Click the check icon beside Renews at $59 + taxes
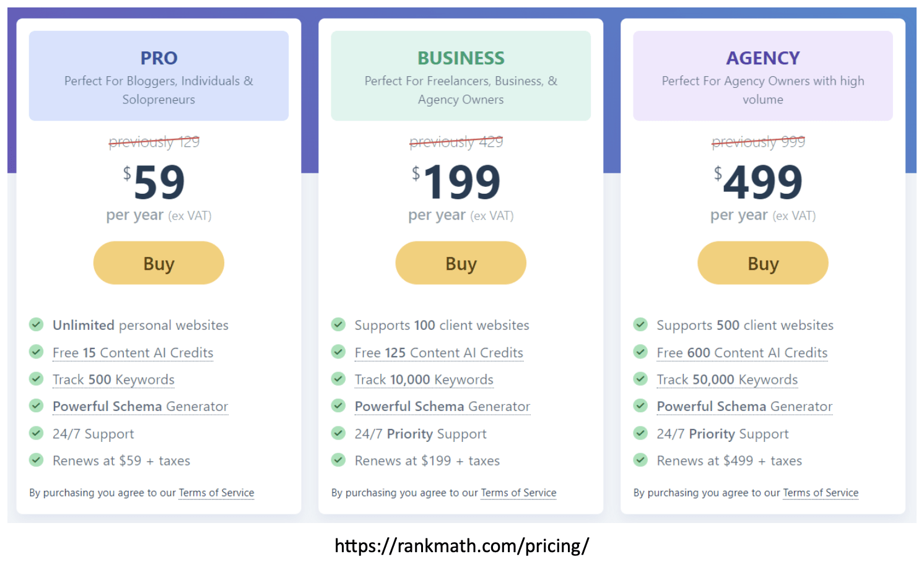The width and height of the screenshot is (924, 567). click(x=37, y=460)
